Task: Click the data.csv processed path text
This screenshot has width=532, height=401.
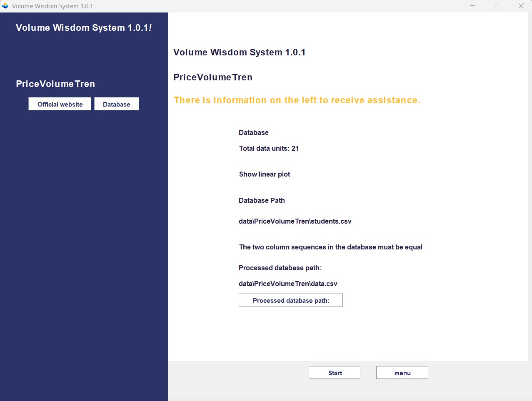Action: [288, 284]
